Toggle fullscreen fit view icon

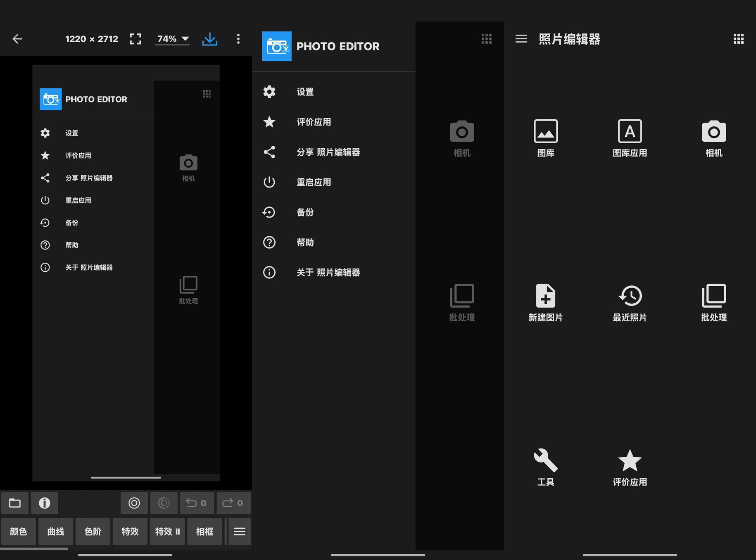(136, 39)
